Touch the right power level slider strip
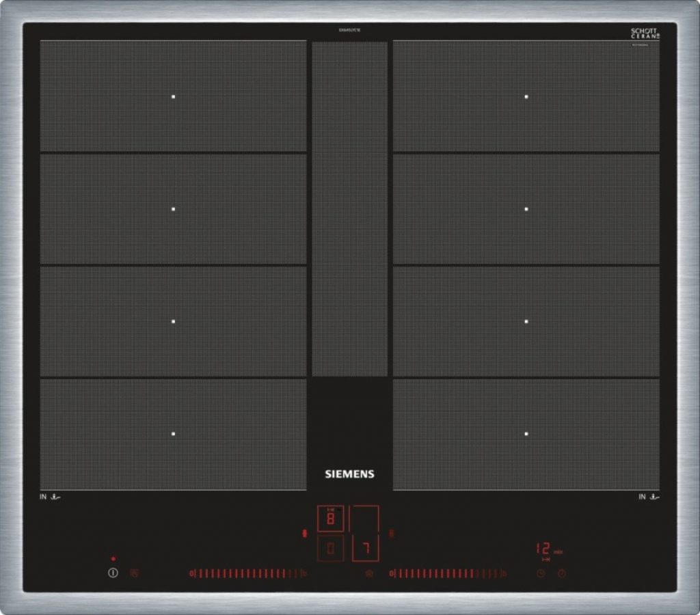 (x=448, y=574)
